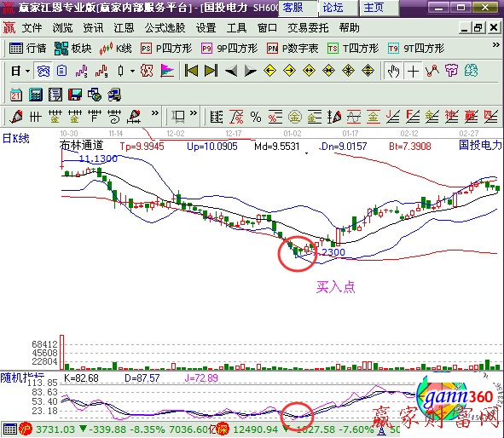Click the red J fan lines icon
This screenshot has height=438, width=504.
pyautogui.click(x=393, y=117)
